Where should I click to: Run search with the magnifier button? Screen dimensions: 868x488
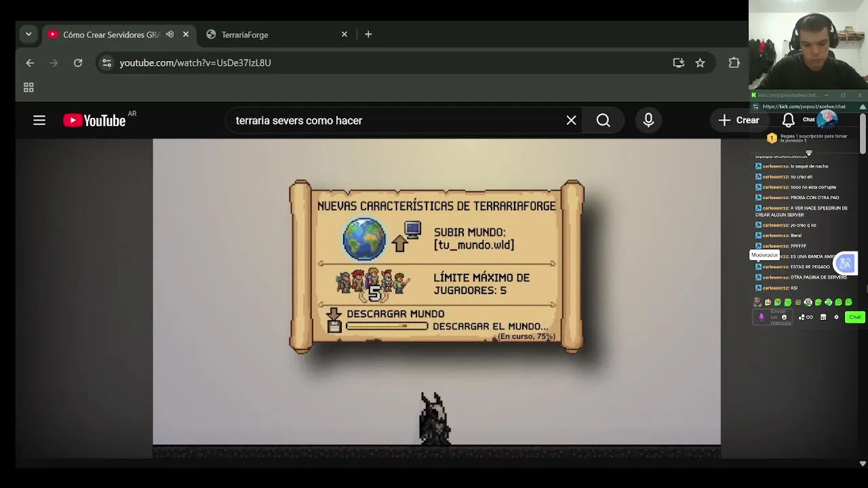604,120
